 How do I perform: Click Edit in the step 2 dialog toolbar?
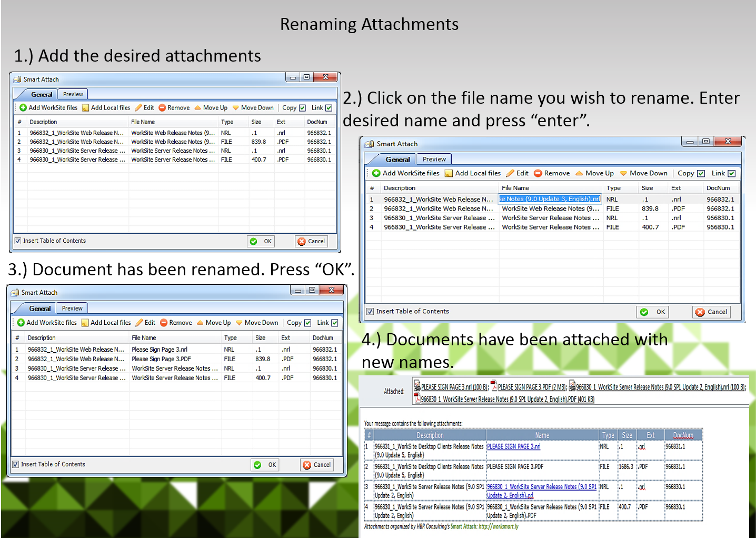pyautogui.click(x=518, y=173)
